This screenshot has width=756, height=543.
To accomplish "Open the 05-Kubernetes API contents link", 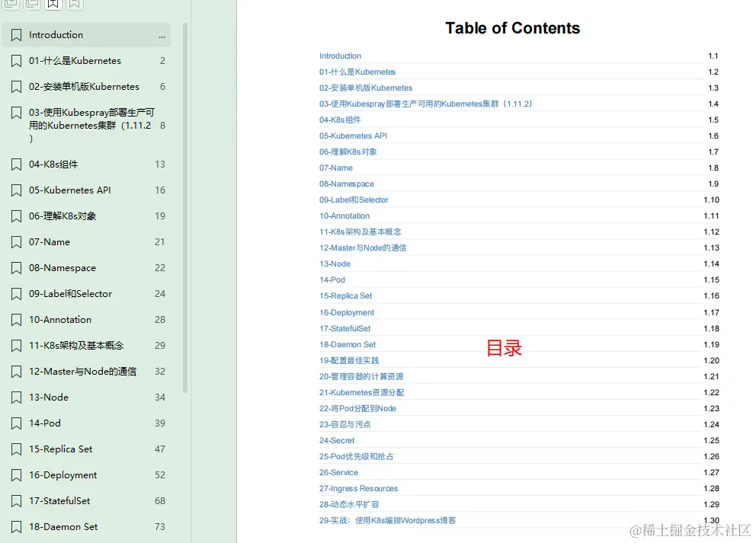I will pos(353,136).
